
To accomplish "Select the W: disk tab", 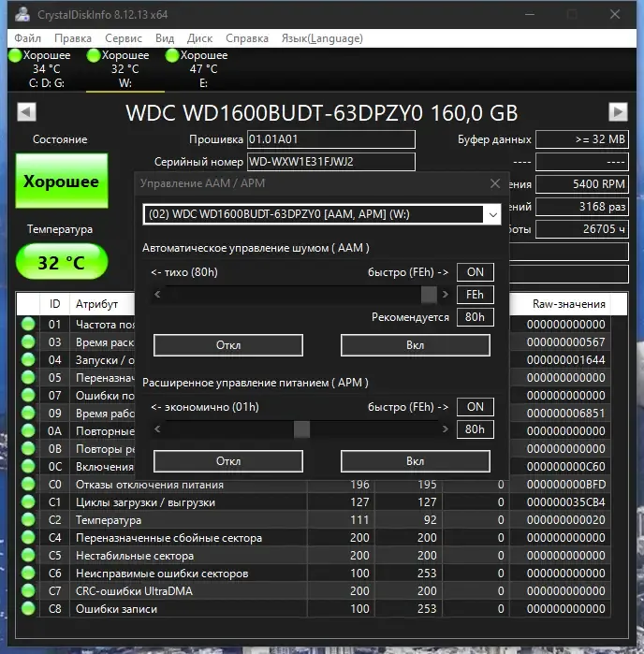I will [124, 69].
